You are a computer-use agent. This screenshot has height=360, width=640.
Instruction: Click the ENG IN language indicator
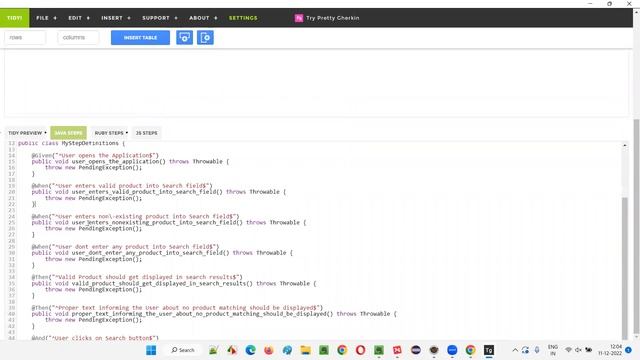pos(553,350)
